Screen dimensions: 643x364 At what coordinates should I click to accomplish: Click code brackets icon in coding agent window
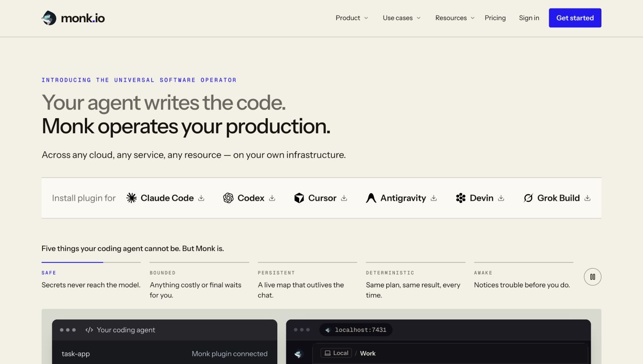coord(89,330)
